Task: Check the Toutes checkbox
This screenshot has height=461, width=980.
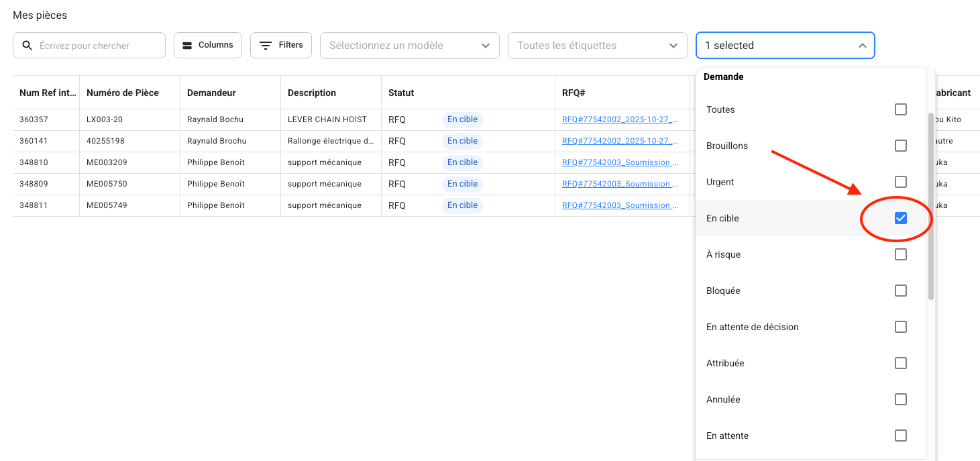Action: coord(900,109)
